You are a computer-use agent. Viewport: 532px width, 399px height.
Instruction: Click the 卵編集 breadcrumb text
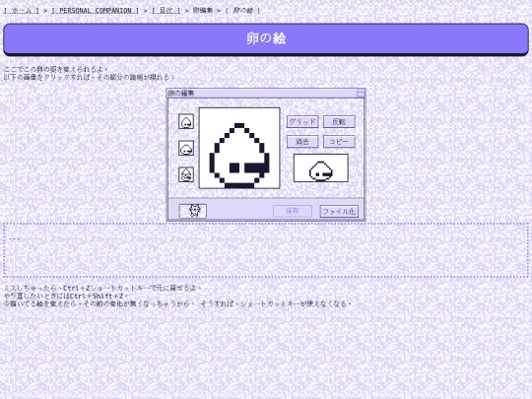pos(203,11)
